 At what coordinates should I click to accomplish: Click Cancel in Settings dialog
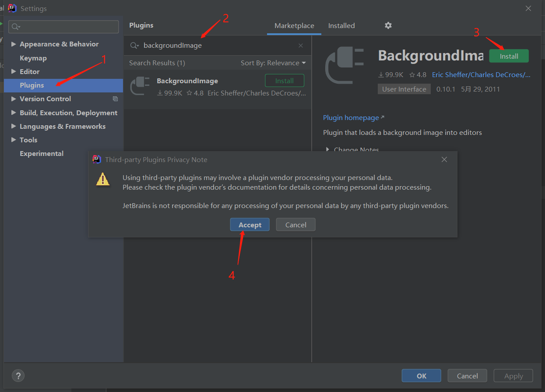tap(468, 376)
